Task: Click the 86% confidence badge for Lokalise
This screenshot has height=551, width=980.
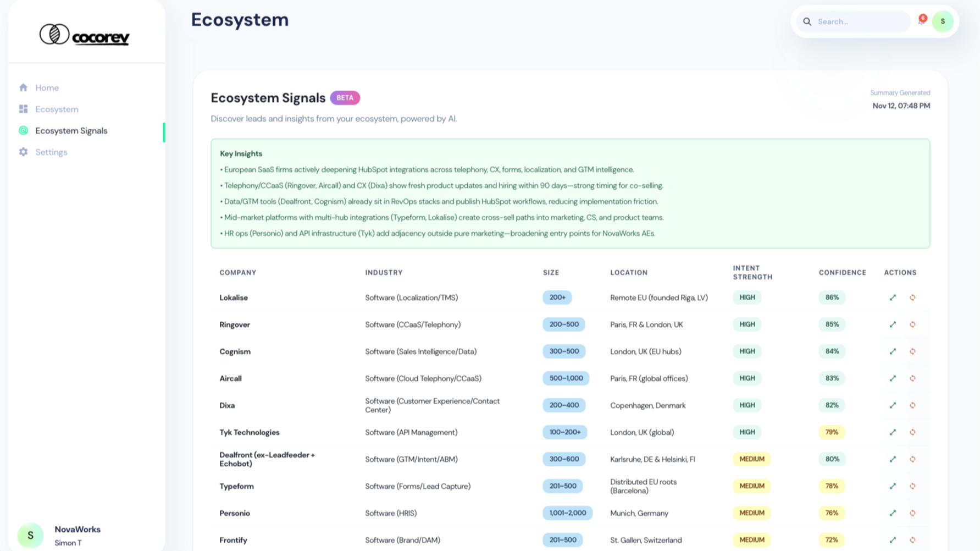Action: pos(831,297)
